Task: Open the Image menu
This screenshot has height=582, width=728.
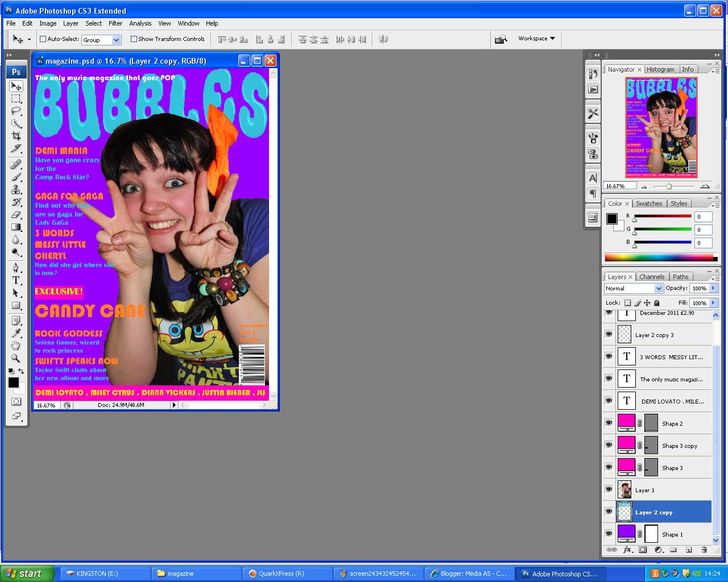Action: [48, 23]
